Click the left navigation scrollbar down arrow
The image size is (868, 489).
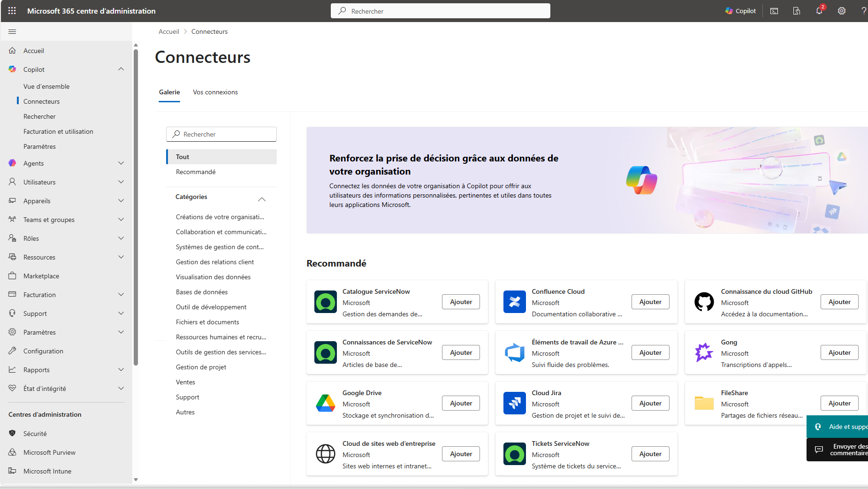click(136, 480)
